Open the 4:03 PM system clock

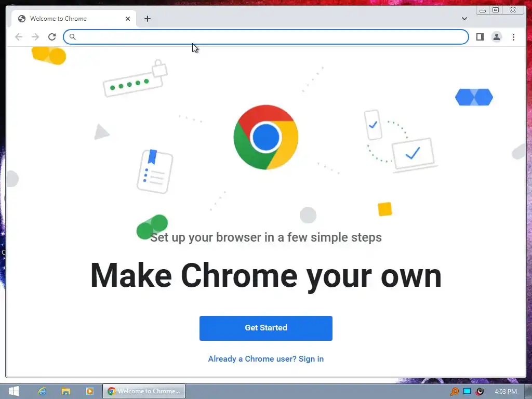coord(506,391)
